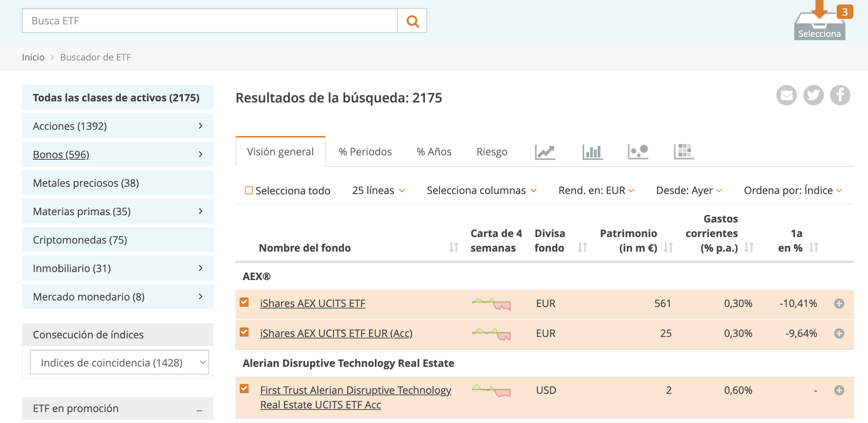The height and width of the screenshot is (423, 868).
Task: Open the bar chart view
Action: (x=592, y=152)
